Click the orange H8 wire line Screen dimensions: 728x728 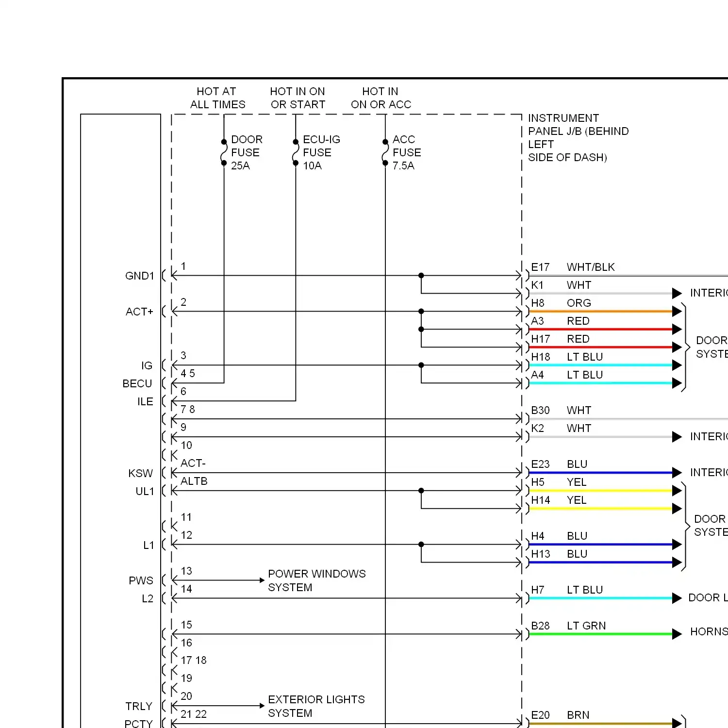601,312
